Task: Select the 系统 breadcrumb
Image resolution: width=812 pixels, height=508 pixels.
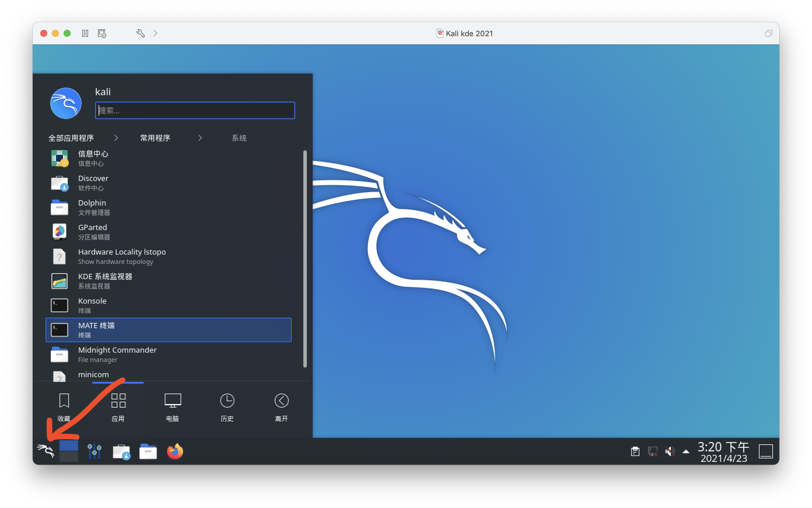Action: (x=239, y=138)
